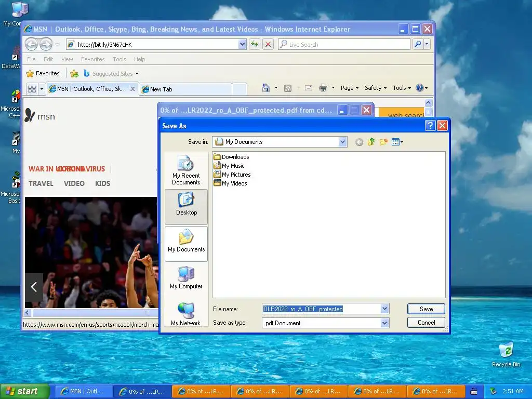Open the Edit menu
This screenshot has width=532, height=399.
pos(48,59)
